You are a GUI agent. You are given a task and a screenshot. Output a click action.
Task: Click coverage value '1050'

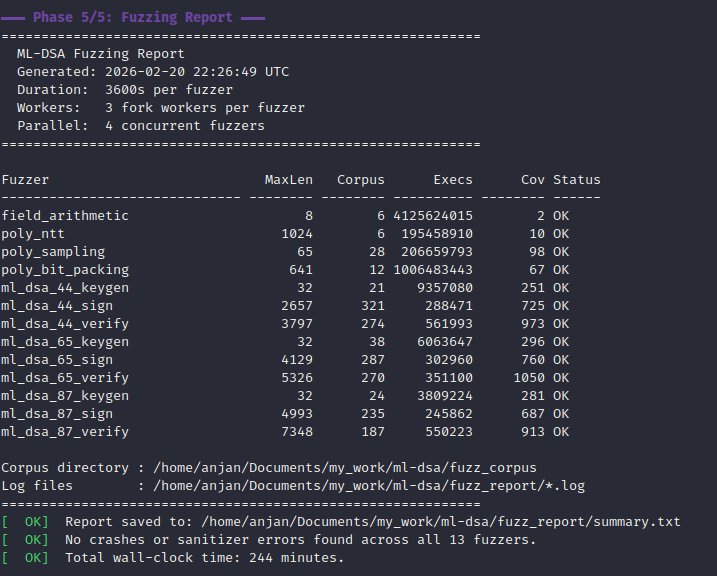pos(529,378)
